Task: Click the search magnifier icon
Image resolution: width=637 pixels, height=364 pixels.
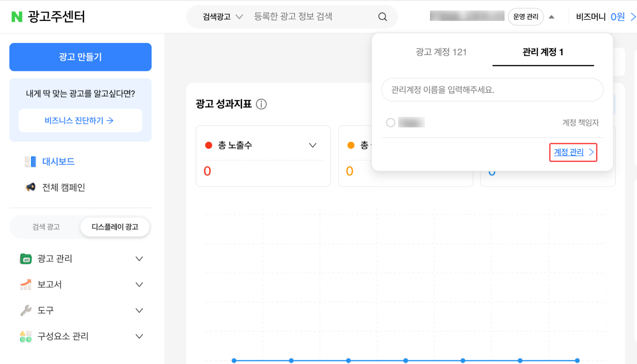Action: point(383,17)
